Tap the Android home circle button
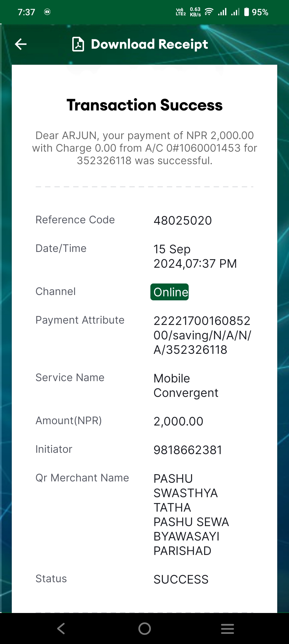The image size is (289, 644). [144, 628]
